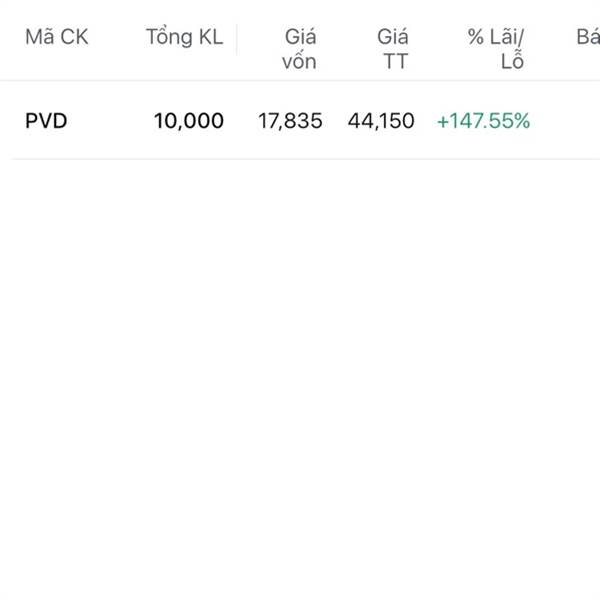The image size is (600, 600).
Task: Click the column divider right of Tổng KL
Action: (x=237, y=40)
